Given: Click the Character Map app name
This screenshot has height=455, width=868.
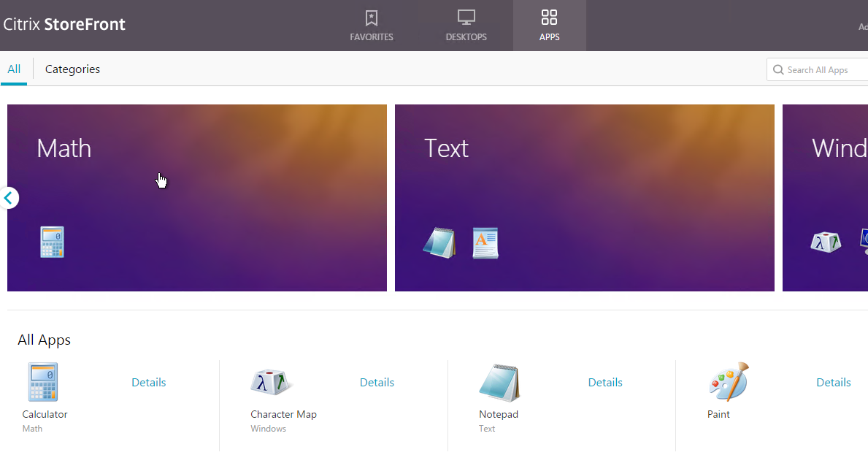Looking at the screenshot, I should pos(283,414).
